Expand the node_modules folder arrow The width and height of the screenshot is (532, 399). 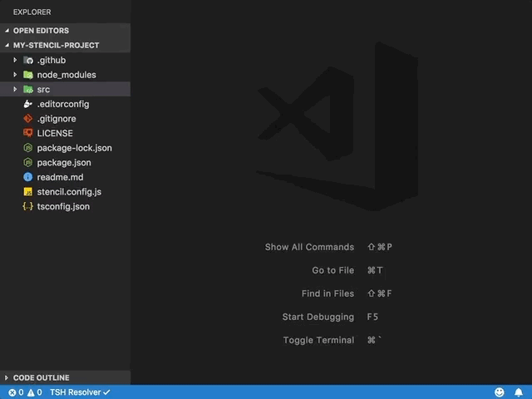(15, 75)
